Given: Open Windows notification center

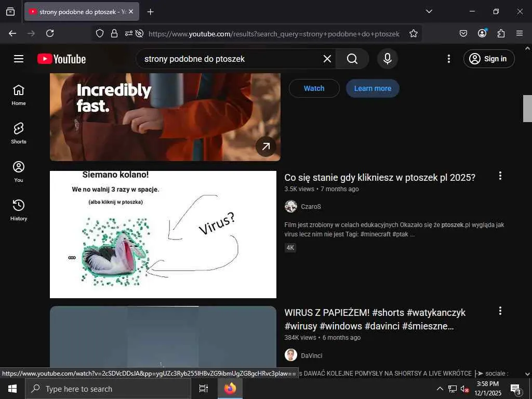Looking at the screenshot, I should (x=516, y=389).
